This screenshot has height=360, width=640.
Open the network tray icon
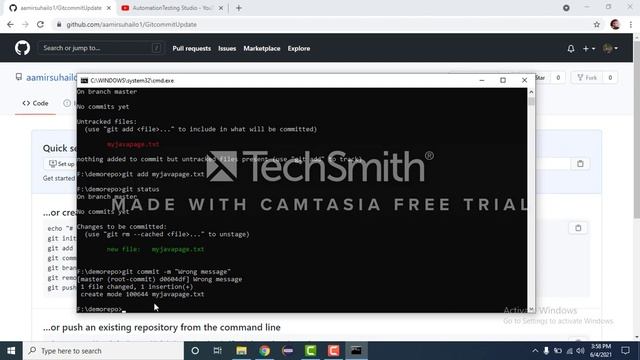coord(569,351)
